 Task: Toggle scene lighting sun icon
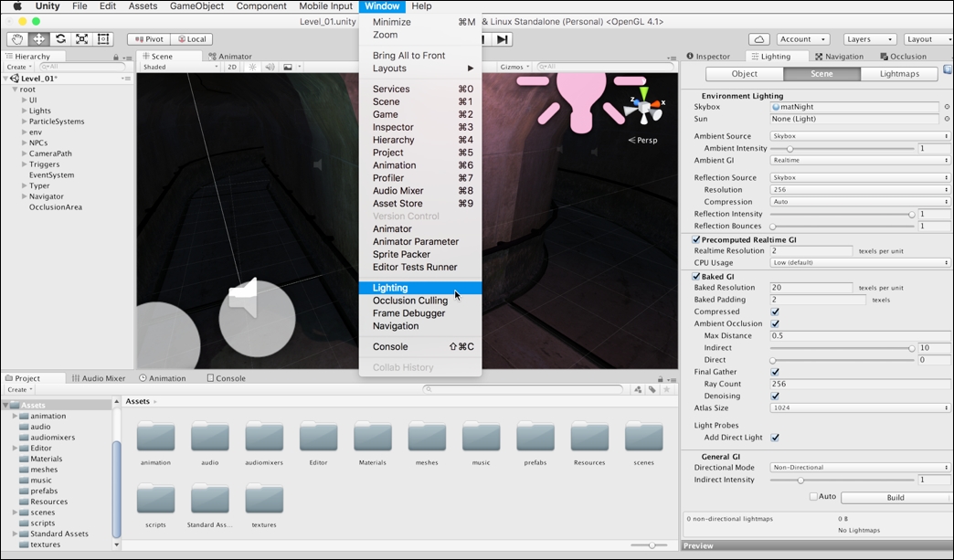coord(252,67)
